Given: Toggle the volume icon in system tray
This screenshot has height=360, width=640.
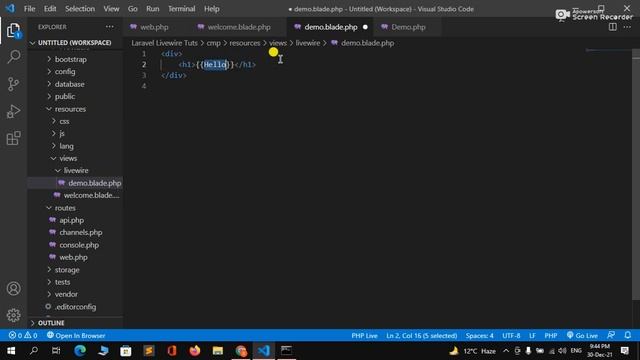Looking at the screenshot, I should tap(562, 351).
